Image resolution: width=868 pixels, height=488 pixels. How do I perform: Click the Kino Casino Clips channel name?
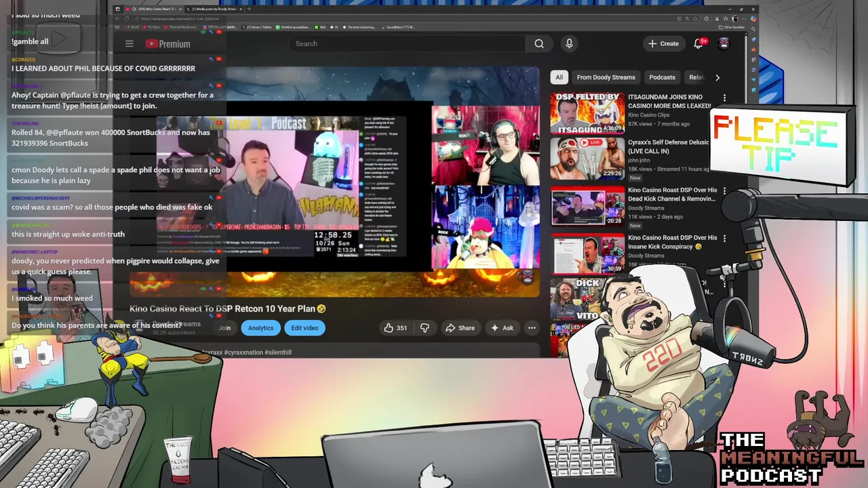point(648,115)
